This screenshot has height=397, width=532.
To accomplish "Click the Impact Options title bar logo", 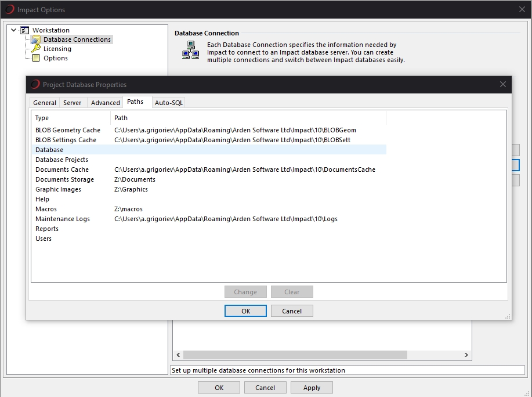I will click(9, 9).
